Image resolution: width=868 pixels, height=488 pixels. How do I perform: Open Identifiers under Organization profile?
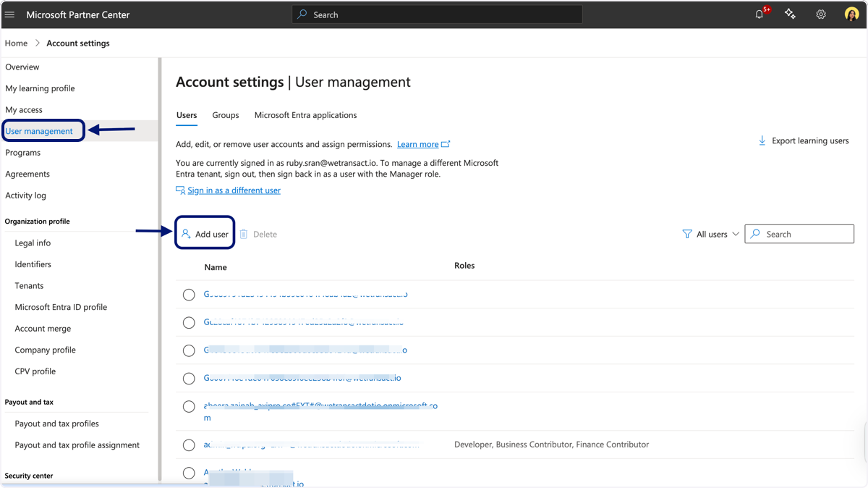[x=33, y=264]
